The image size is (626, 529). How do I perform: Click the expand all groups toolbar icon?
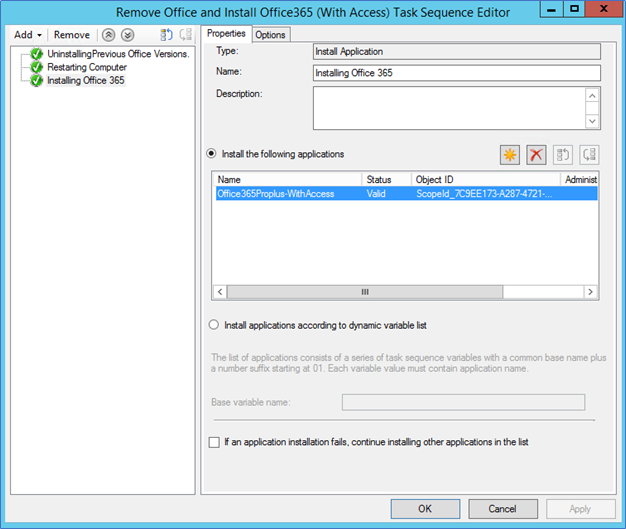(x=166, y=35)
